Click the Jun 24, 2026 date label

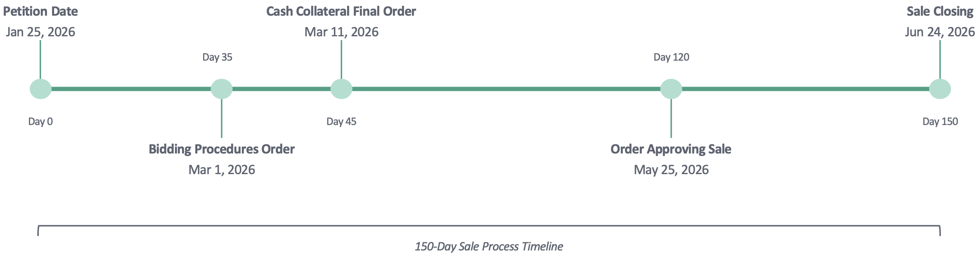coord(940,32)
